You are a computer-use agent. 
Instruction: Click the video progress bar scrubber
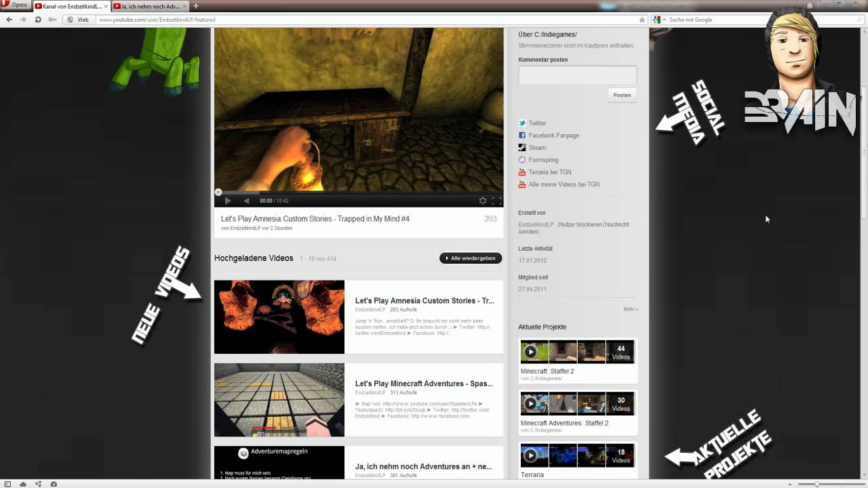point(218,192)
